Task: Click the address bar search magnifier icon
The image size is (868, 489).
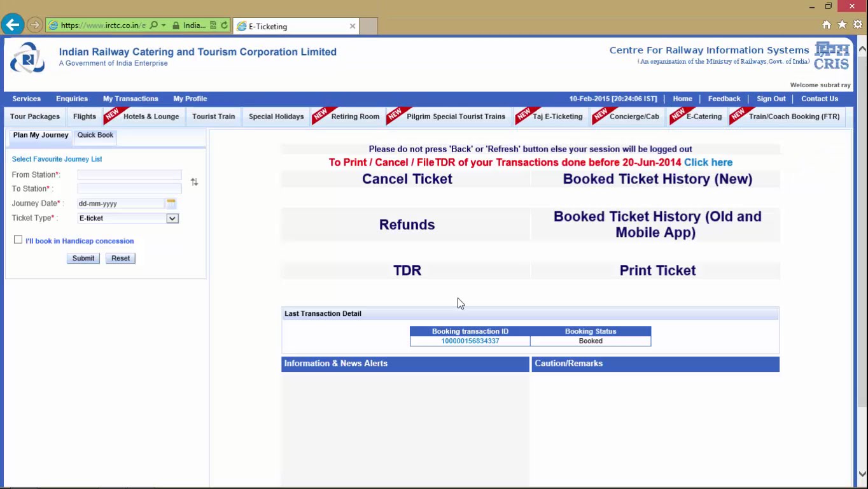Action: [153, 25]
